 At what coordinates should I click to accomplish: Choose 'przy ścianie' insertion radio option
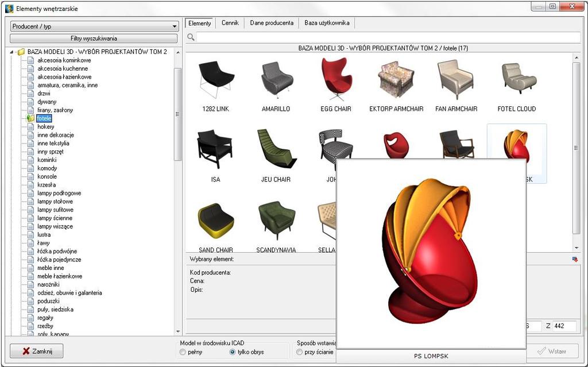pyautogui.click(x=299, y=352)
